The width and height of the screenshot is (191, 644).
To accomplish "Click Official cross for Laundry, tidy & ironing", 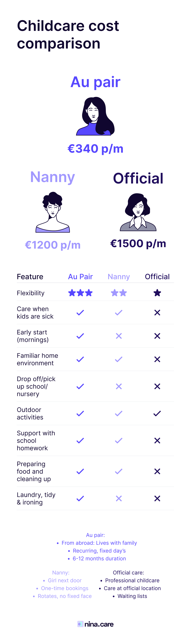I will (x=157, y=498).
